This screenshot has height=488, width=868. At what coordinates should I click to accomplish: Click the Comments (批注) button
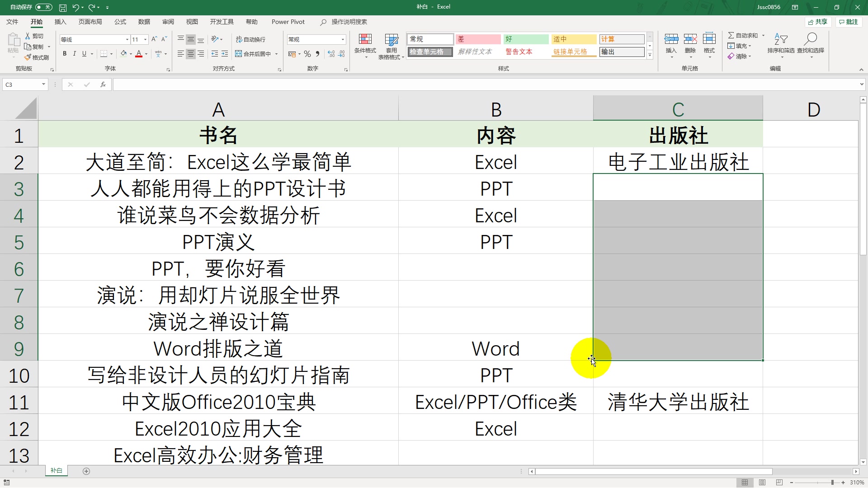[x=848, y=22]
